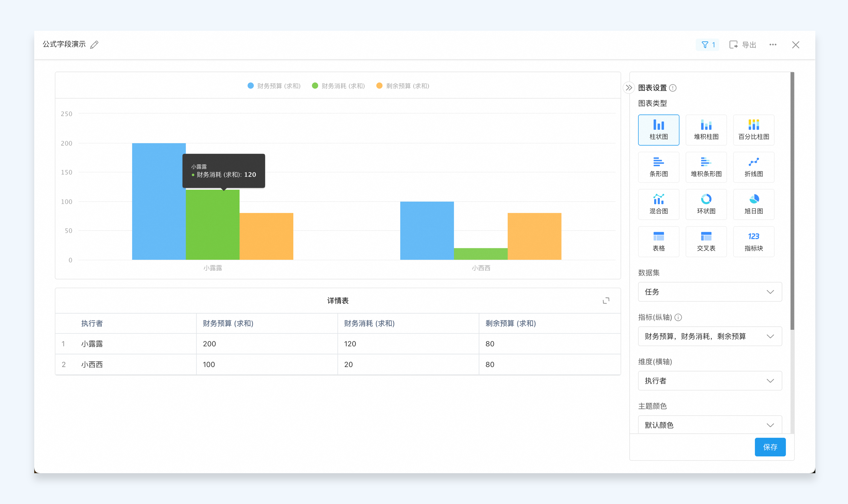Click the 保存 save button
The width and height of the screenshot is (848, 504).
coord(770,447)
